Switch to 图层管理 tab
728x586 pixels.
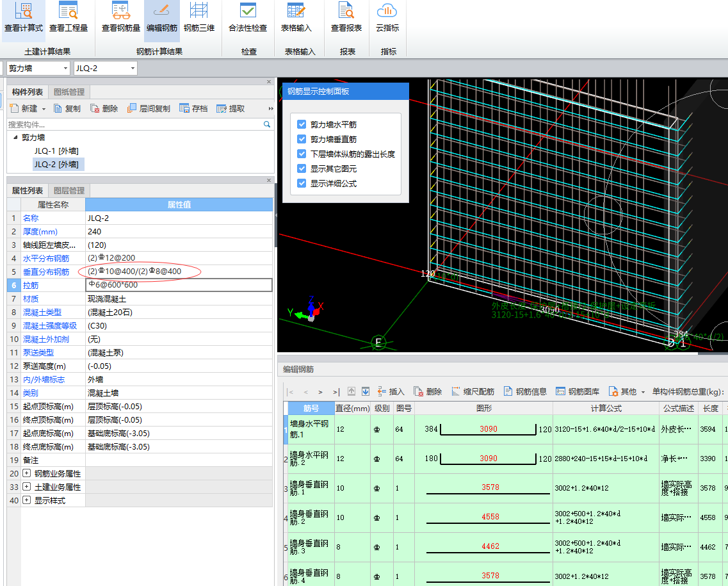(69, 190)
